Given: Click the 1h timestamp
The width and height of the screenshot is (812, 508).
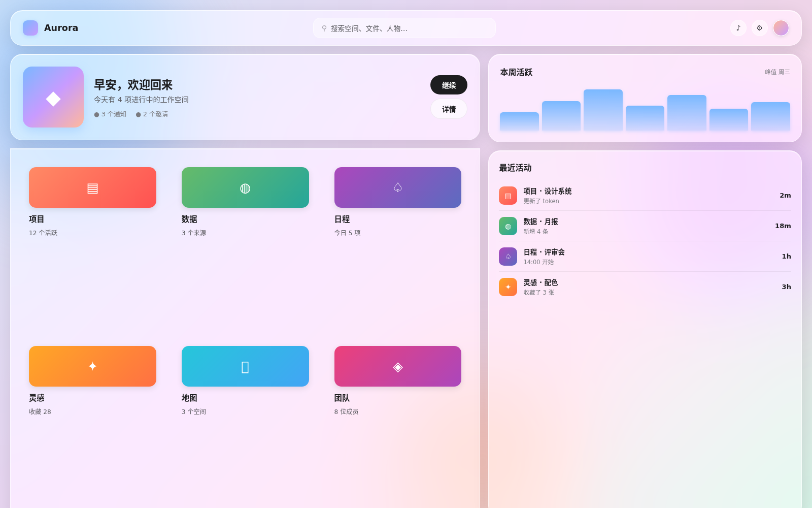Looking at the screenshot, I should [786, 257].
